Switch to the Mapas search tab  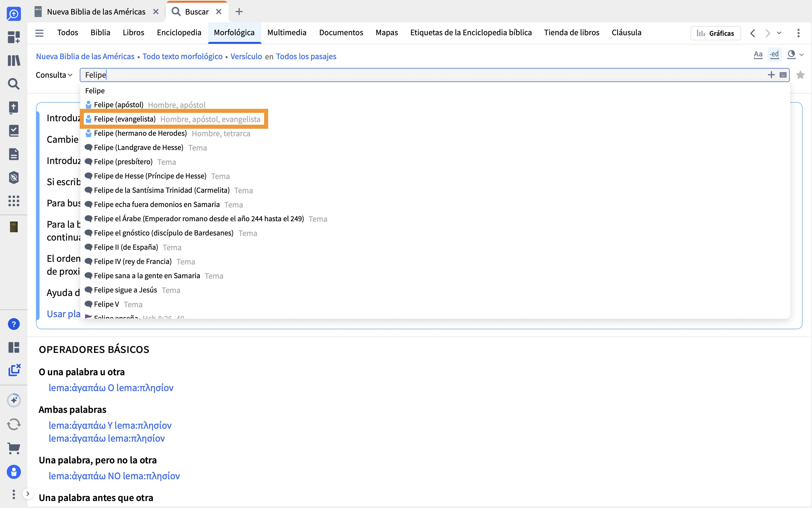point(387,33)
